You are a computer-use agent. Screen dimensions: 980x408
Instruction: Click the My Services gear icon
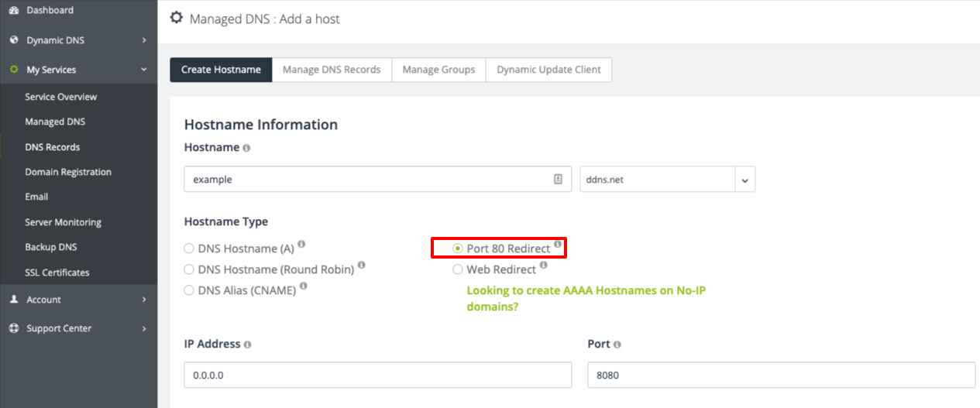(x=13, y=70)
